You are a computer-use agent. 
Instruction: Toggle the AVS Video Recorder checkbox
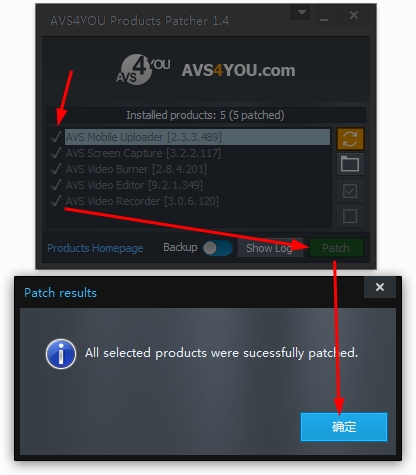56,201
